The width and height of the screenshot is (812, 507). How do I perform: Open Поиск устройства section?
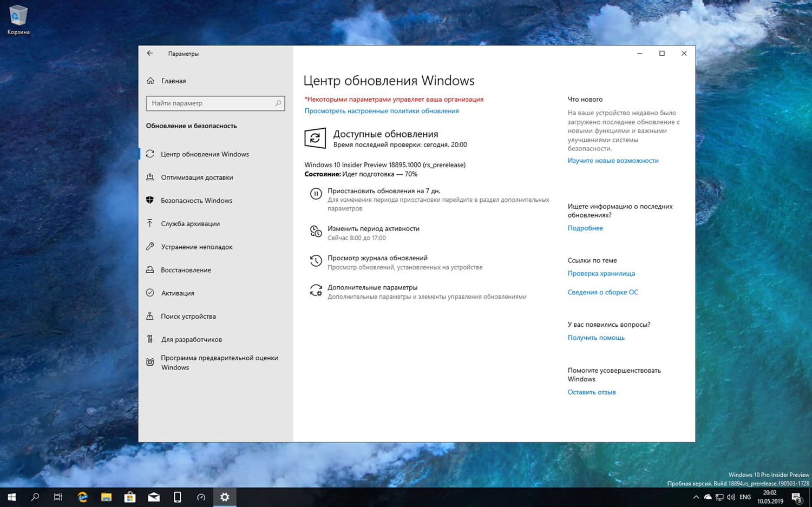click(x=188, y=316)
